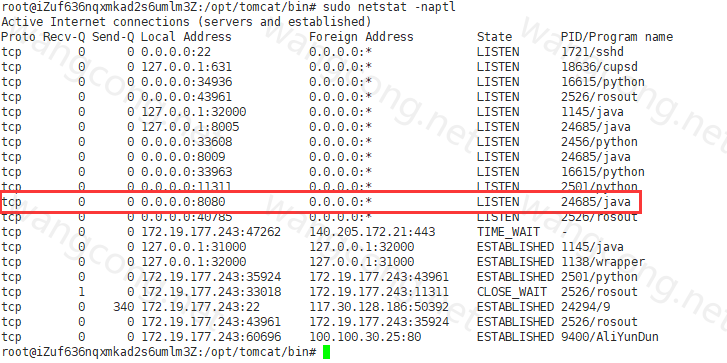Click the local address 0.0.0.0:33608
This screenshot has width=727, height=363.
click(186, 142)
